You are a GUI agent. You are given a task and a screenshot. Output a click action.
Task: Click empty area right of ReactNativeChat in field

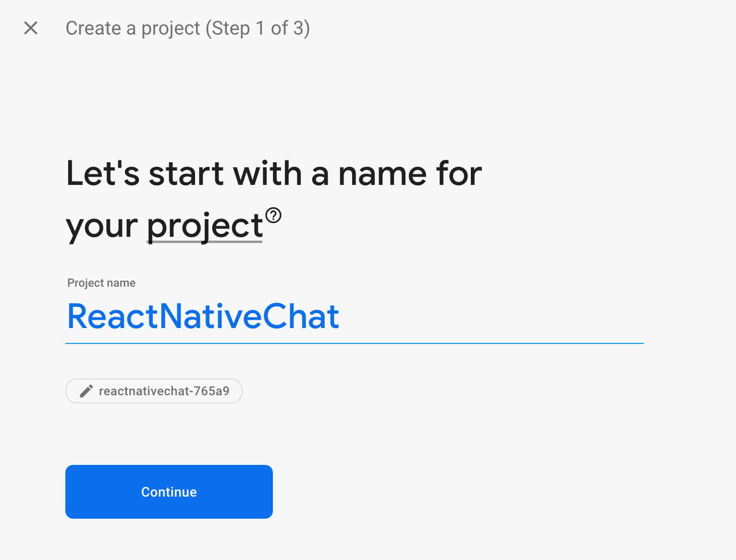(x=490, y=317)
